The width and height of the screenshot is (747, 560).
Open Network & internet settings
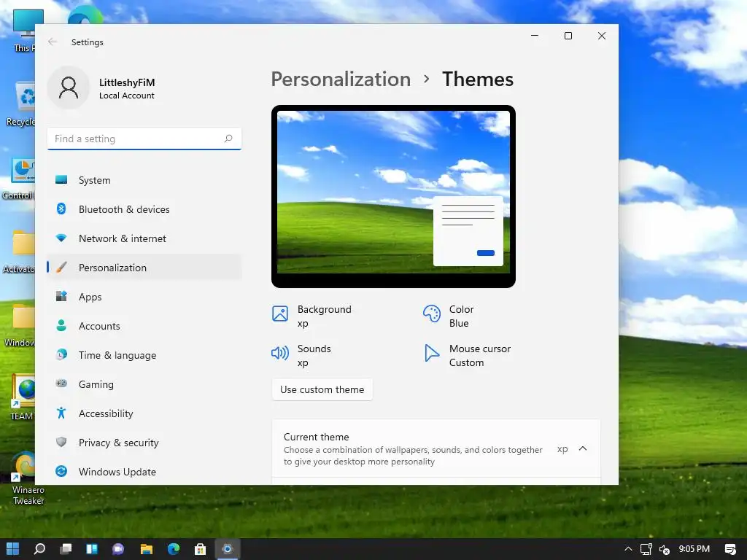(144, 238)
